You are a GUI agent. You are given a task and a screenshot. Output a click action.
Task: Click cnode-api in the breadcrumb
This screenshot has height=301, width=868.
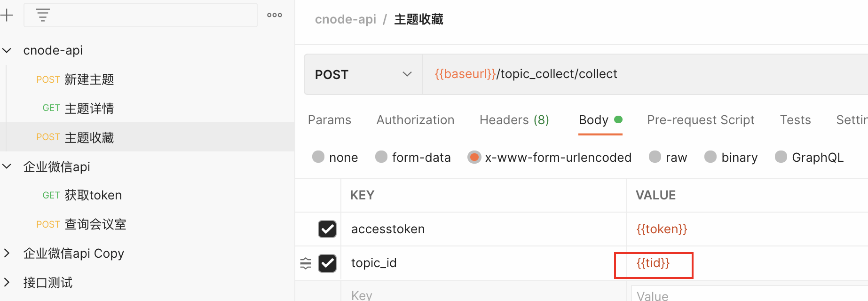point(345,19)
